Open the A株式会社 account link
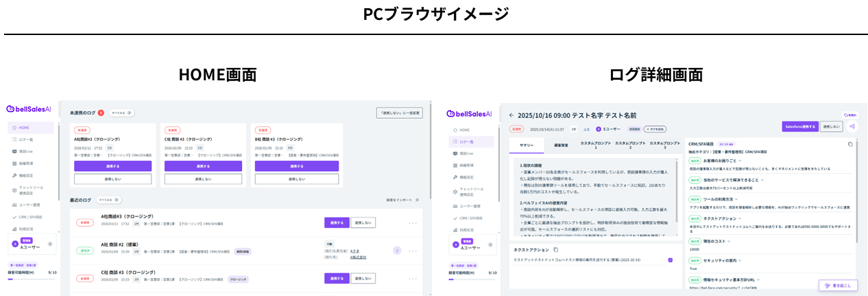868x296 pixels. [358, 257]
